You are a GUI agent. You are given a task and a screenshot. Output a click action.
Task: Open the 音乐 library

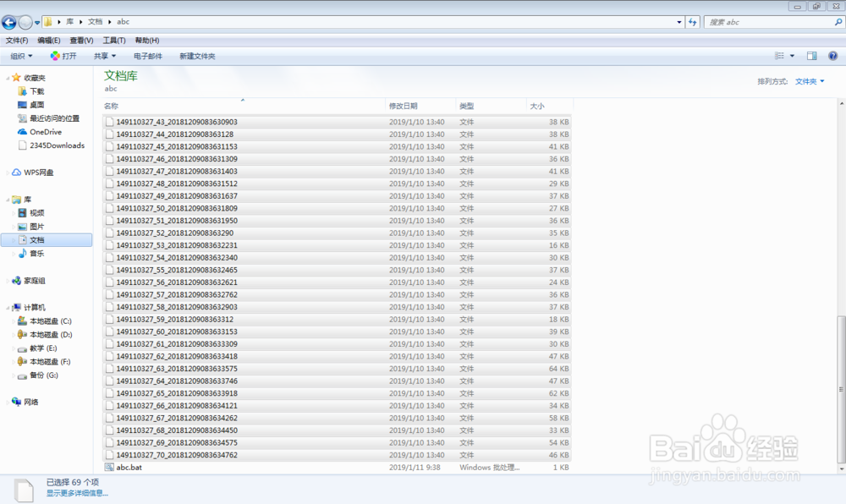tap(36, 254)
